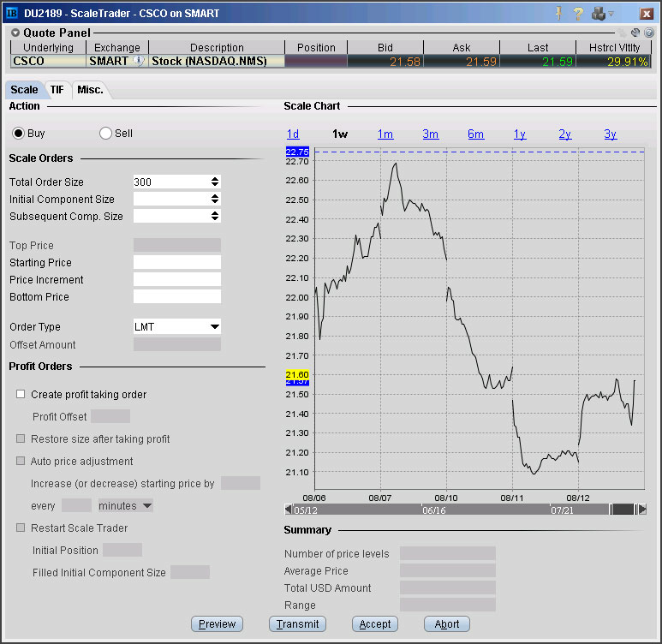Click the Starting Price input field
The image size is (662, 644).
pyautogui.click(x=177, y=262)
